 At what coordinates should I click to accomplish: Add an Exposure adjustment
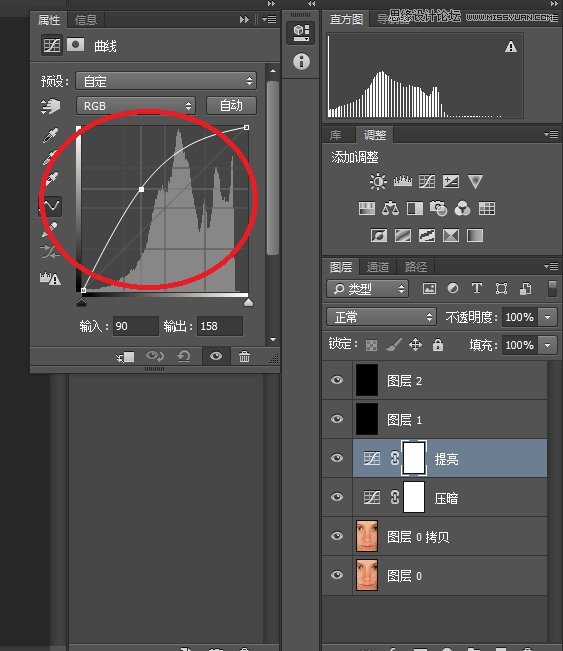pyautogui.click(x=451, y=181)
